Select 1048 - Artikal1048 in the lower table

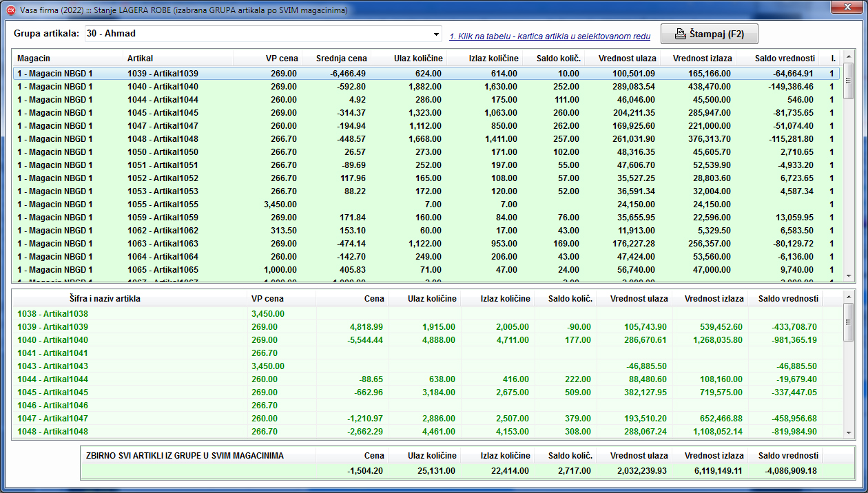428,431
